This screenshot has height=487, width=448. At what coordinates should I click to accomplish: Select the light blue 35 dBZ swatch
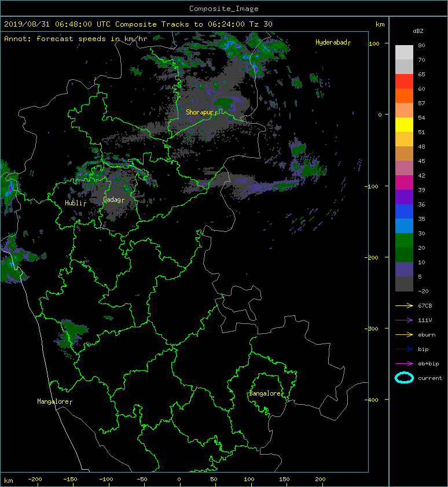[404, 226]
